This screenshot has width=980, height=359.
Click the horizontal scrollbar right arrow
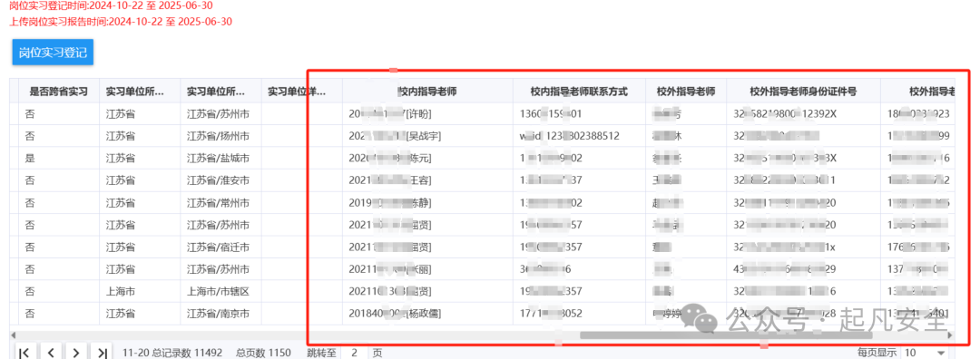[951, 335]
